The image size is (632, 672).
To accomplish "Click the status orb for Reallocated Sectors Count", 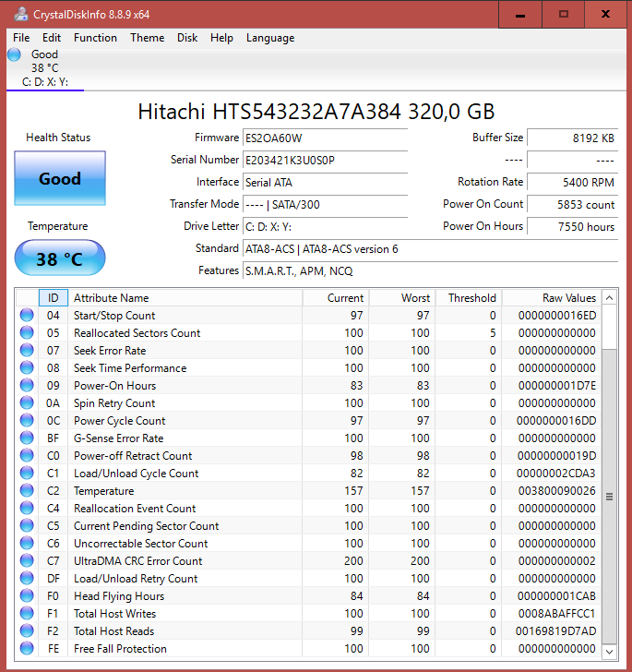I will pos(27,332).
